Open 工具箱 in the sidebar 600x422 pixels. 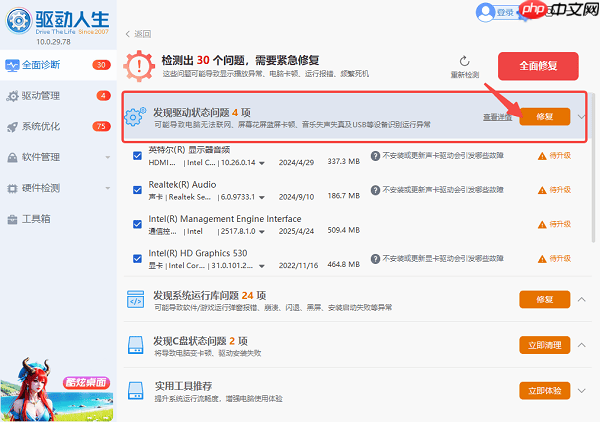coord(58,219)
